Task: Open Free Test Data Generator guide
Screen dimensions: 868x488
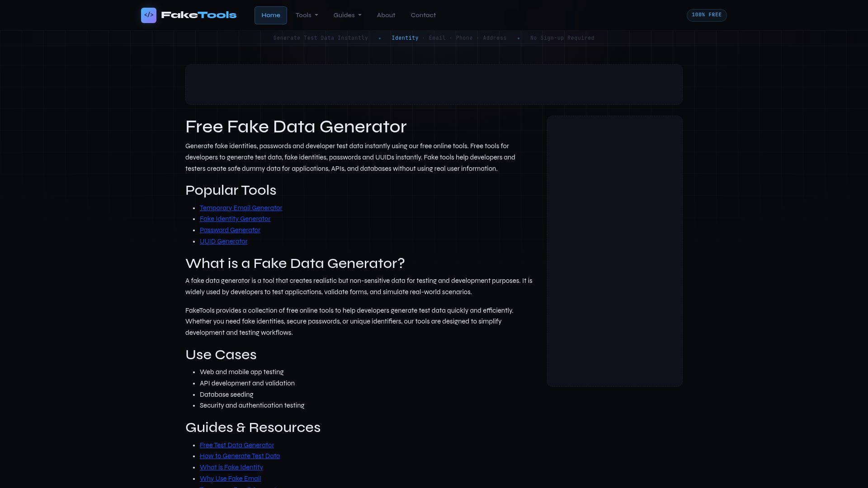Action: (x=237, y=446)
